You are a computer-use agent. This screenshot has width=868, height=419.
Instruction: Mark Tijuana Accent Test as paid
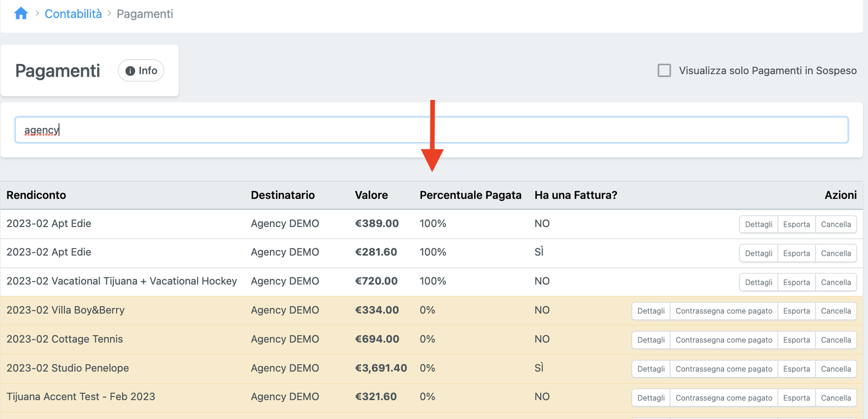[x=723, y=398]
